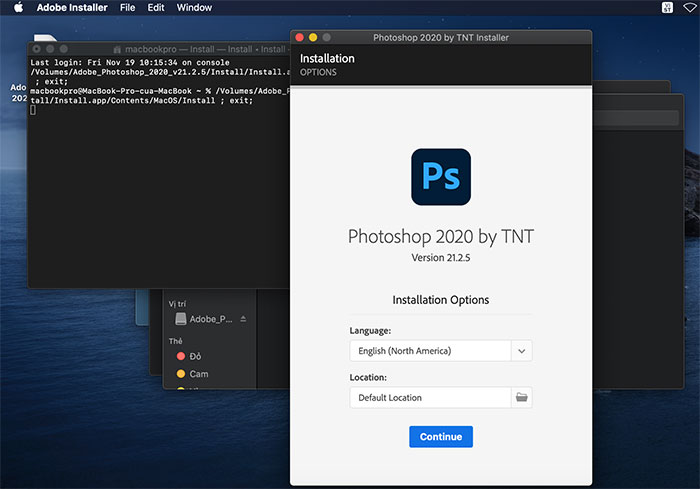Open the Window menu

click(194, 8)
